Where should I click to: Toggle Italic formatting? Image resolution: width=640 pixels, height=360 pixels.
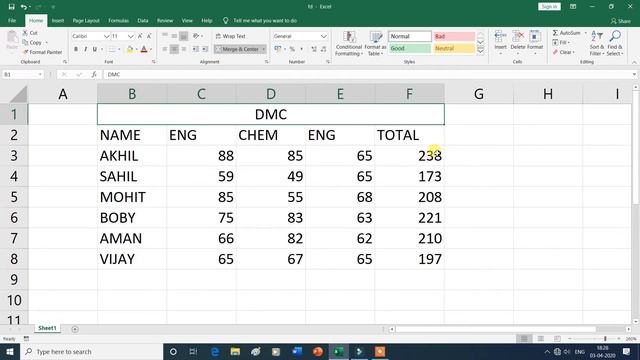pyautogui.click(x=85, y=49)
